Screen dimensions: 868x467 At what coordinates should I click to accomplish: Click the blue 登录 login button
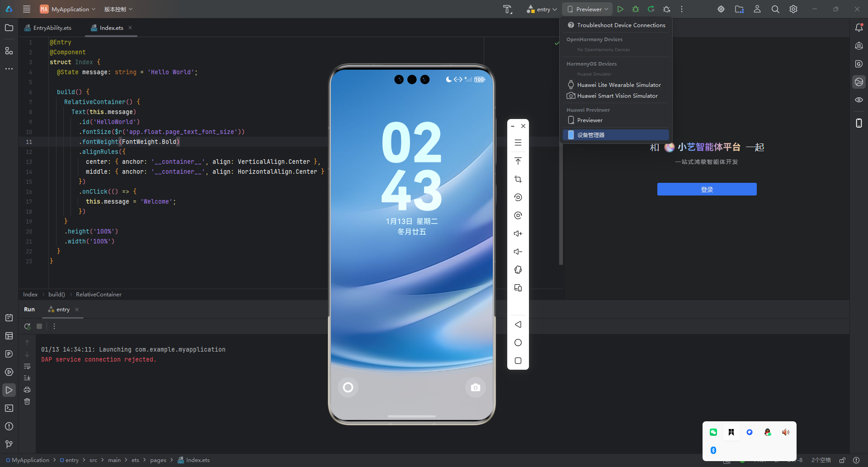pos(707,189)
